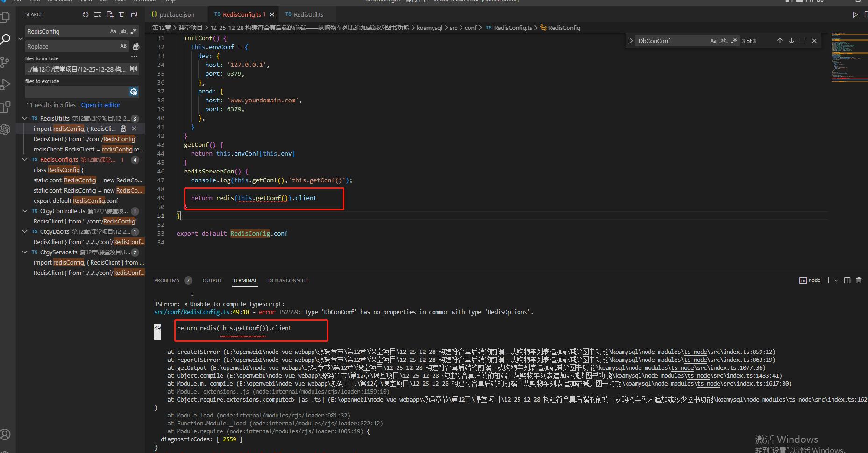Close the RedisConfig.ts editor tab
868x453 pixels.
pos(272,14)
